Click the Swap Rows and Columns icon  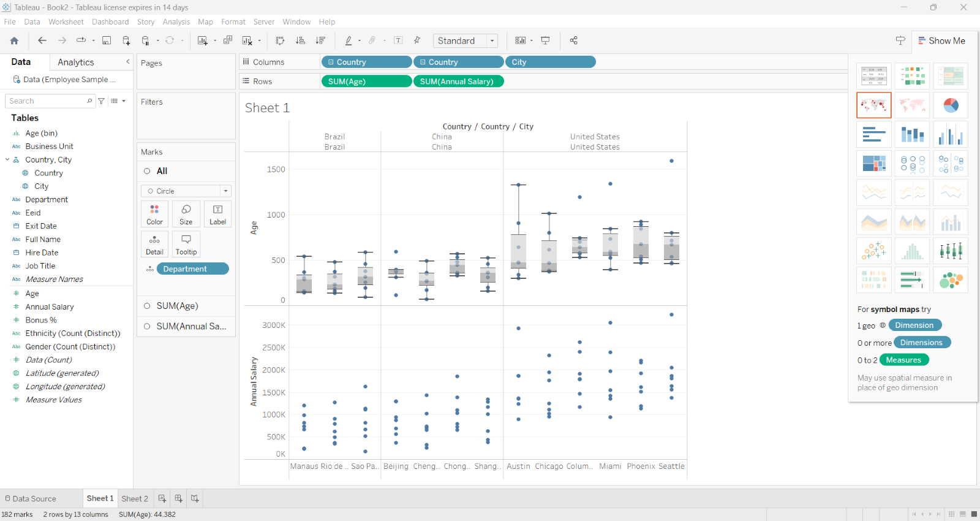pyautogui.click(x=280, y=40)
